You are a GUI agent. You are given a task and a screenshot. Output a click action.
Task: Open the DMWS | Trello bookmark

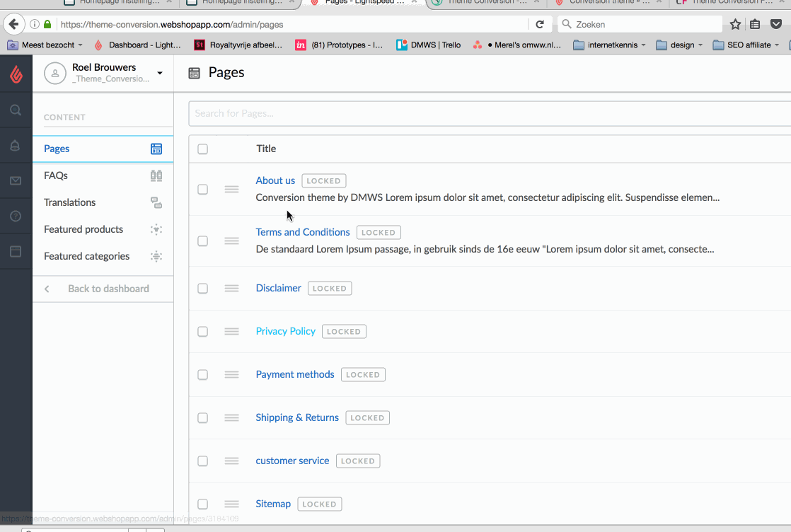pos(429,45)
